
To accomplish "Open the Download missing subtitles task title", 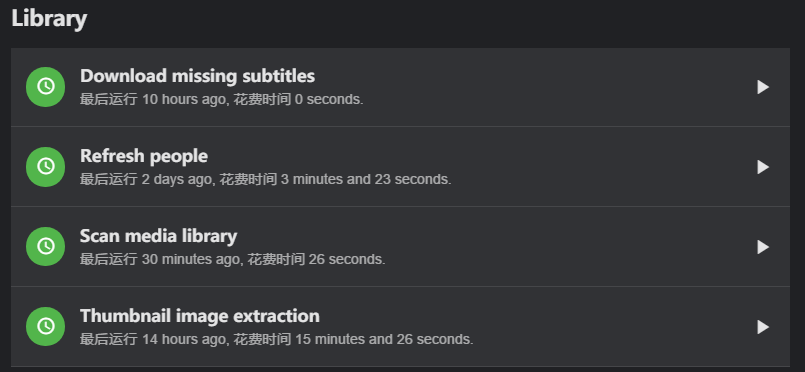I will coord(198,76).
